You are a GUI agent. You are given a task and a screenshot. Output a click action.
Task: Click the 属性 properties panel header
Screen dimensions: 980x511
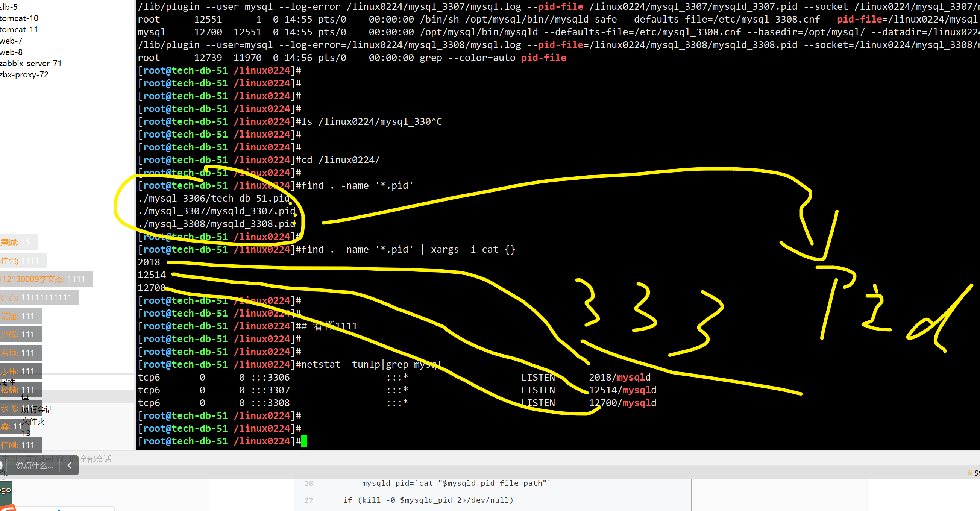(x=8, y=382)
